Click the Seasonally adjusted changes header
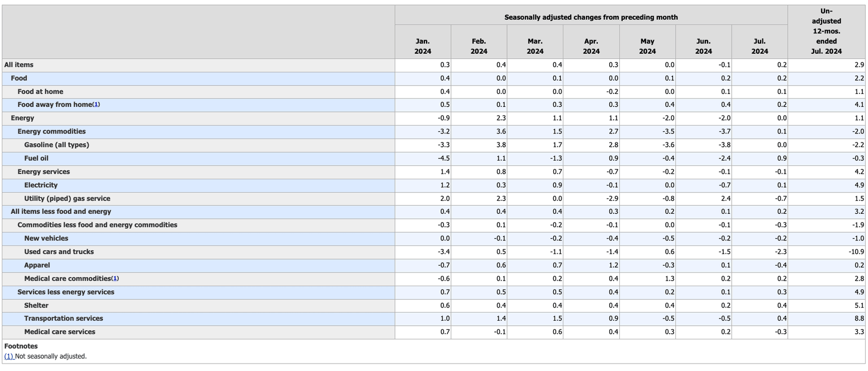The image size is (868, 371). tap(591, 17)
